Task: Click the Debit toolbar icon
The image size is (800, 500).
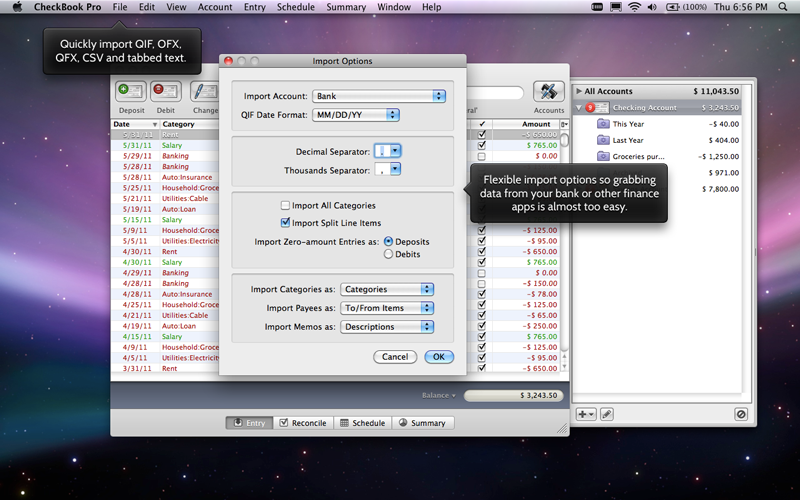Action: (166, 92)
